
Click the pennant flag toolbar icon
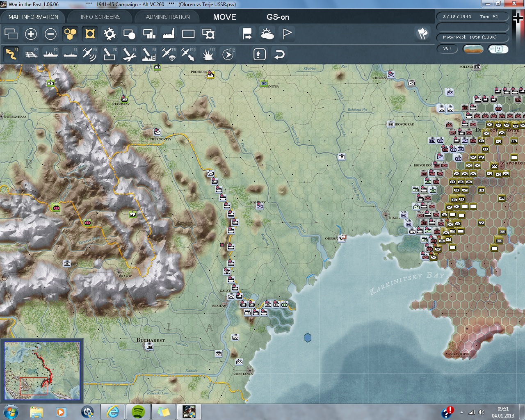tap(287, 34)
